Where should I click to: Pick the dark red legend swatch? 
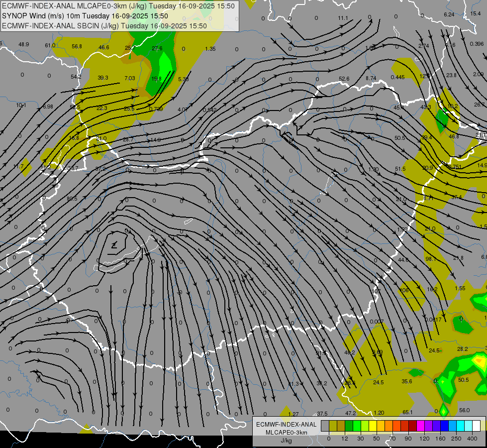412,426
